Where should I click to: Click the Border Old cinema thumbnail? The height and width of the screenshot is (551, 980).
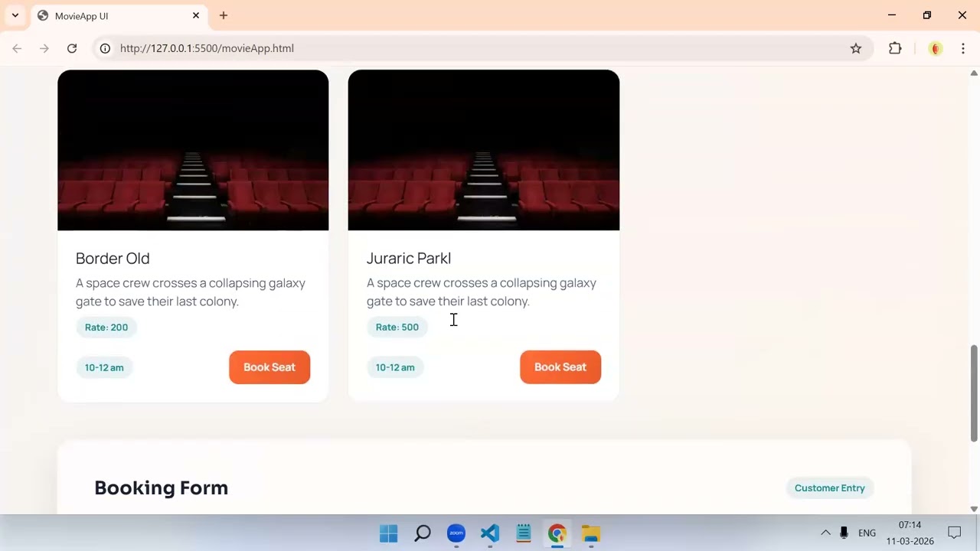click(x=193, y=150)
